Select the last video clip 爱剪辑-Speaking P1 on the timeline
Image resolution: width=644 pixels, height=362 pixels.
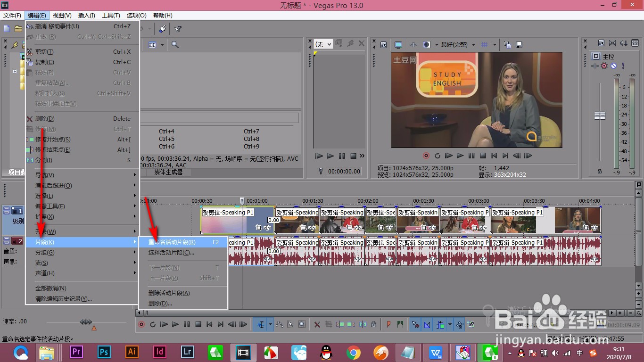545,220
